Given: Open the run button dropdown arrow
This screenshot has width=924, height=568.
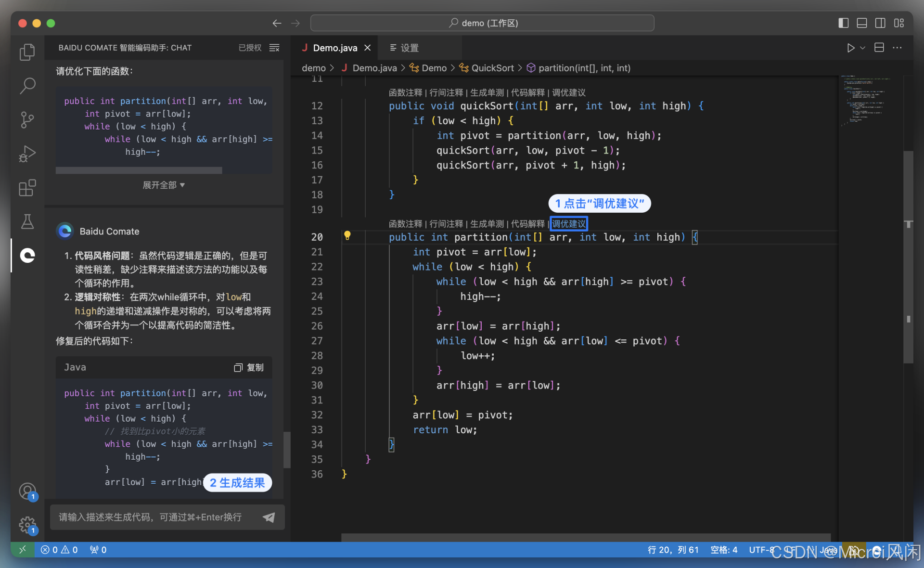Looking at the screenshot, I should [863, 48].
